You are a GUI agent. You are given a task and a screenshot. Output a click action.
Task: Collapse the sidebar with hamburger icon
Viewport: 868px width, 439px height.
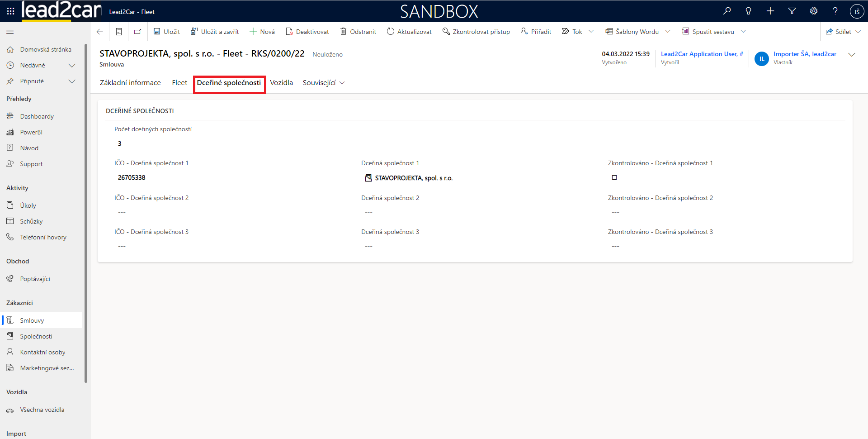10,32
